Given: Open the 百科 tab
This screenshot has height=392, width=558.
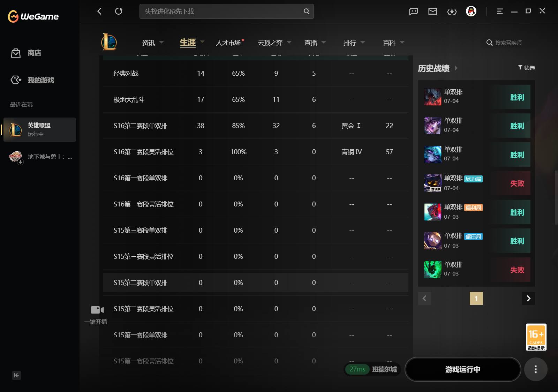Looking at the screenshot, I should pyautogui.click(x=389, y=43).
